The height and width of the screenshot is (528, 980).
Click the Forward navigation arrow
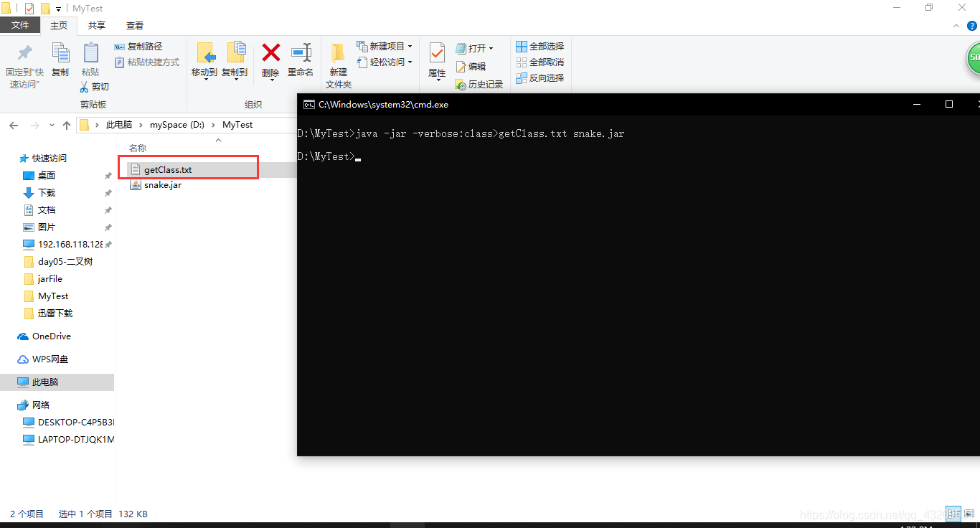[34, 126]
